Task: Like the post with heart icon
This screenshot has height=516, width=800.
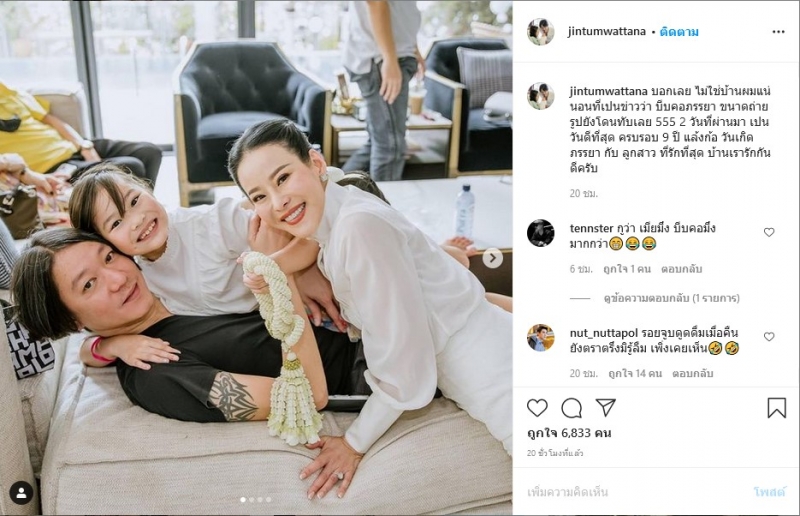Action: [x=537, y=408]
